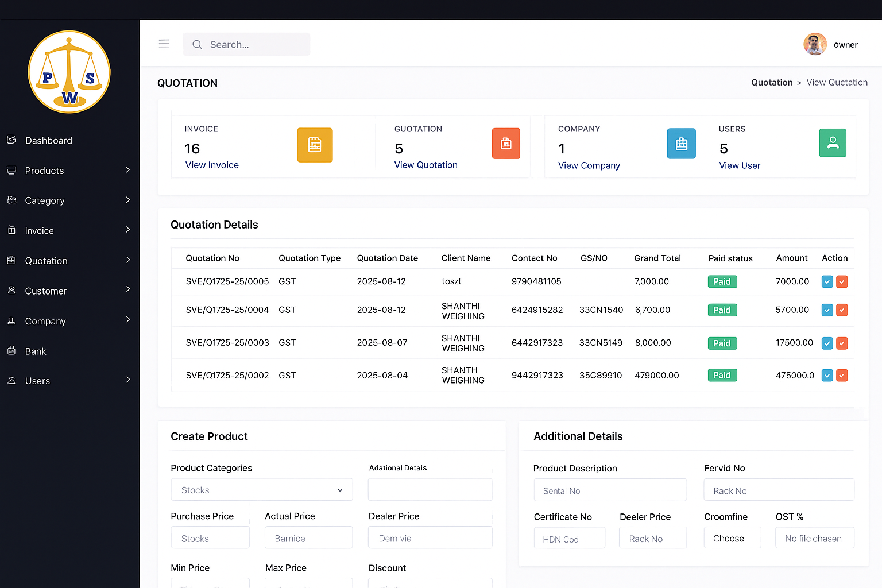Open the Choose dropdown under Croomfine
Viewport: 882px width, 588px height.
(x=732, y=537)
